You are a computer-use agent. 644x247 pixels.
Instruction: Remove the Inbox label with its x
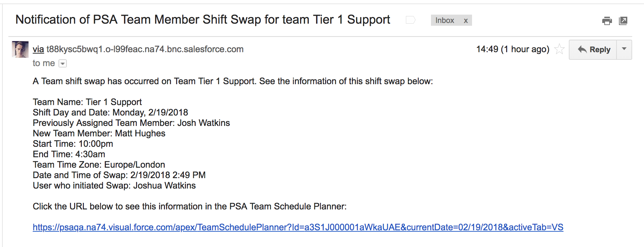pyautogui.click(x=466, y=21)
